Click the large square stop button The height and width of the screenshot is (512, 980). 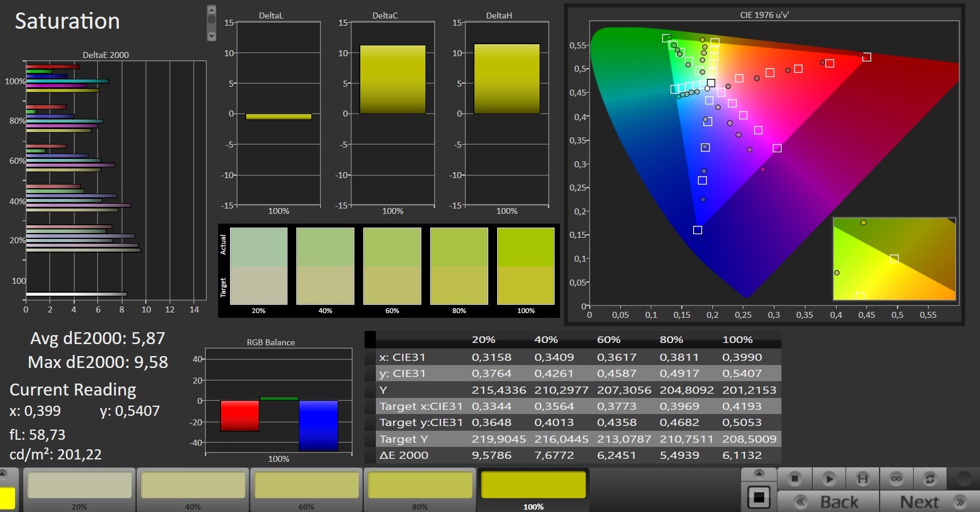pyautogui.click(x=759, y=497)
